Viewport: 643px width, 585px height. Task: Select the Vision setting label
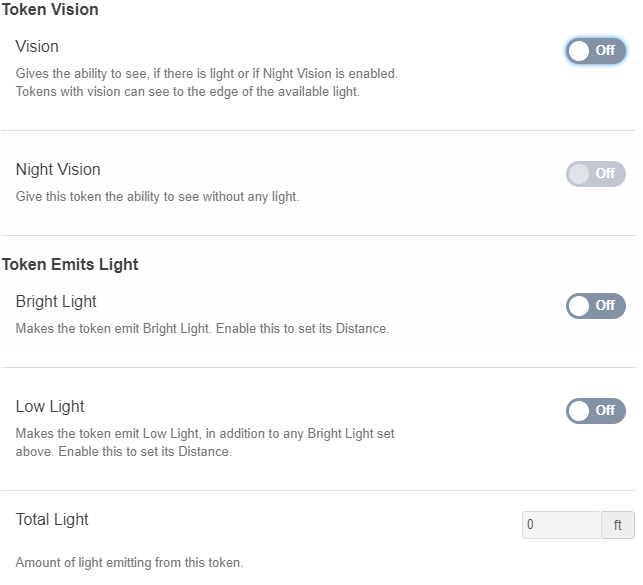(37, 47)
